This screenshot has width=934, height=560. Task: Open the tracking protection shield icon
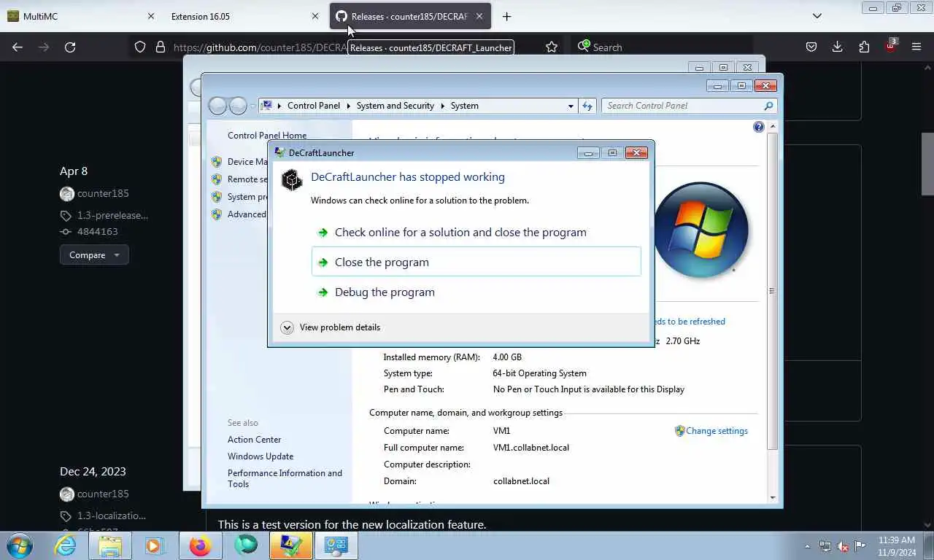click(140, 47)
